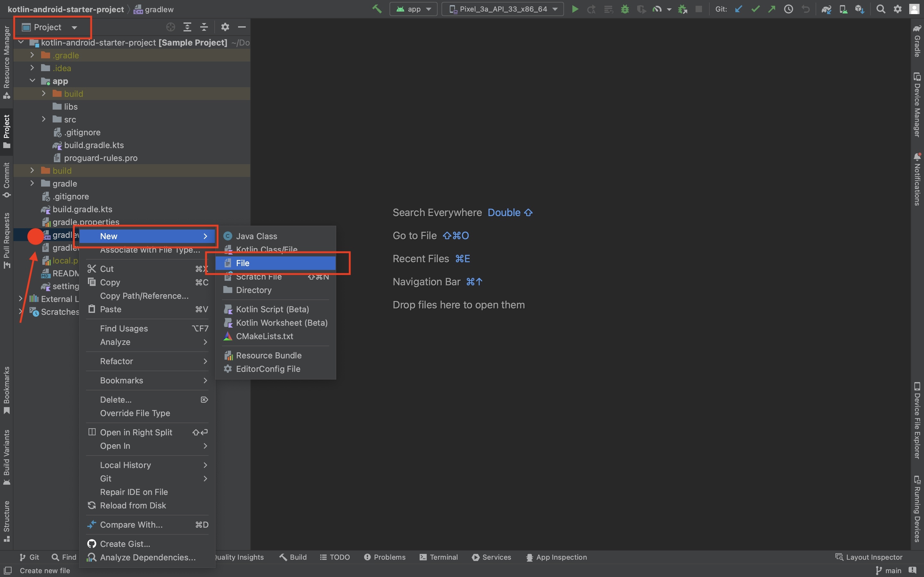Open the SDK settings gear icon
The image size is (924, 577).
897,9
